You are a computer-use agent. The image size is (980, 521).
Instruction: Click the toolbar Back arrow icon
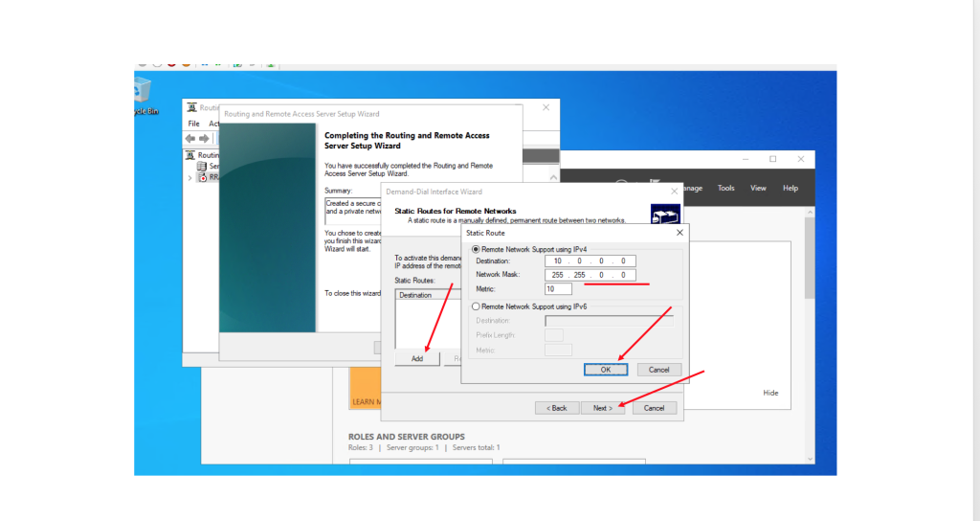190,139
